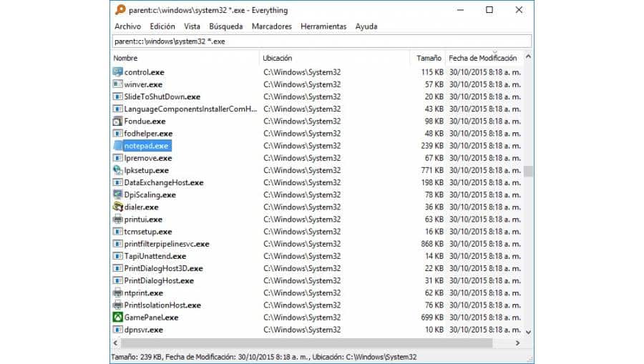The height and width of the screenshot is (364, 644).
Task: Click the horizontal scrollbar right arrow
Action: (x=517, y=343)
